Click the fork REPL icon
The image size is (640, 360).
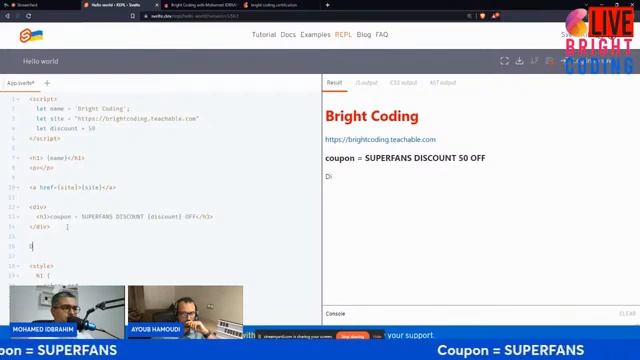coord(534,61)
